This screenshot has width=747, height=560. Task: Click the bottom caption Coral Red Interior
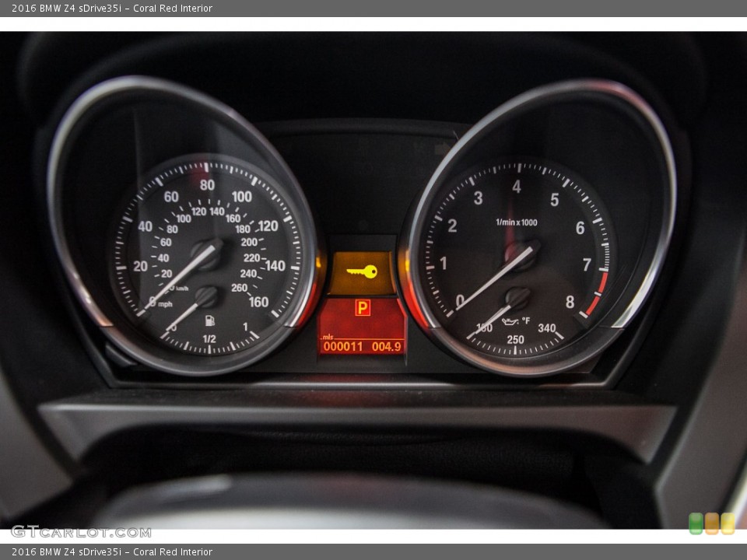tap(173, 552)
